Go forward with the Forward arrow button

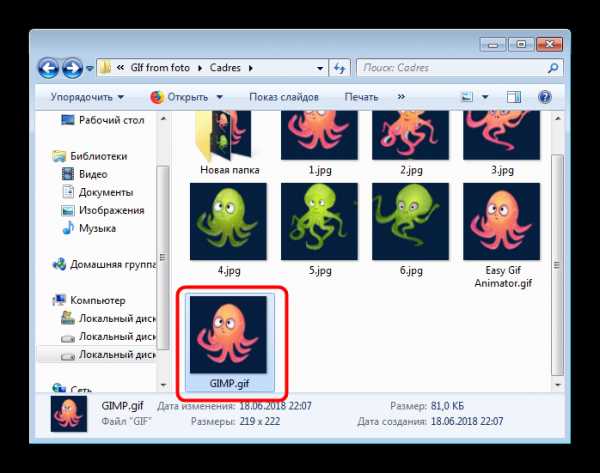72,68
